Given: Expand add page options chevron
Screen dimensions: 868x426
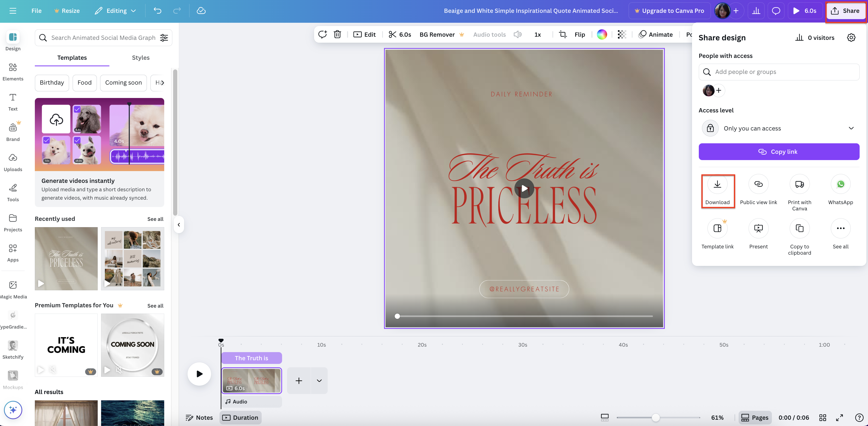Looking at the screenshot, I should point(319,381).
